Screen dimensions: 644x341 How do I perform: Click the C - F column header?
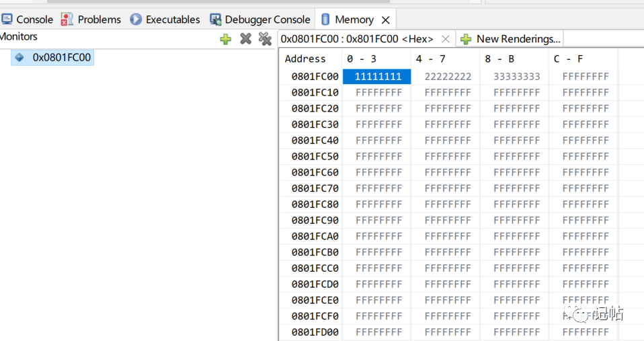click(x=569, y=59)
